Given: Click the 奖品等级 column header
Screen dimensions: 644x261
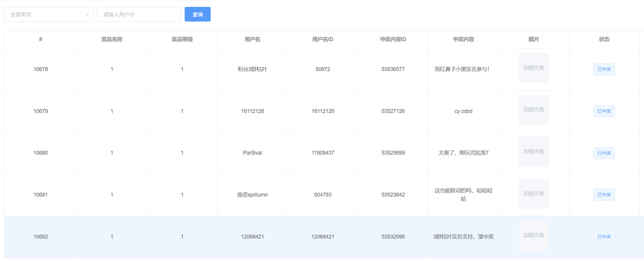Looking at the screenshot, I should click(x=182, y=39).
